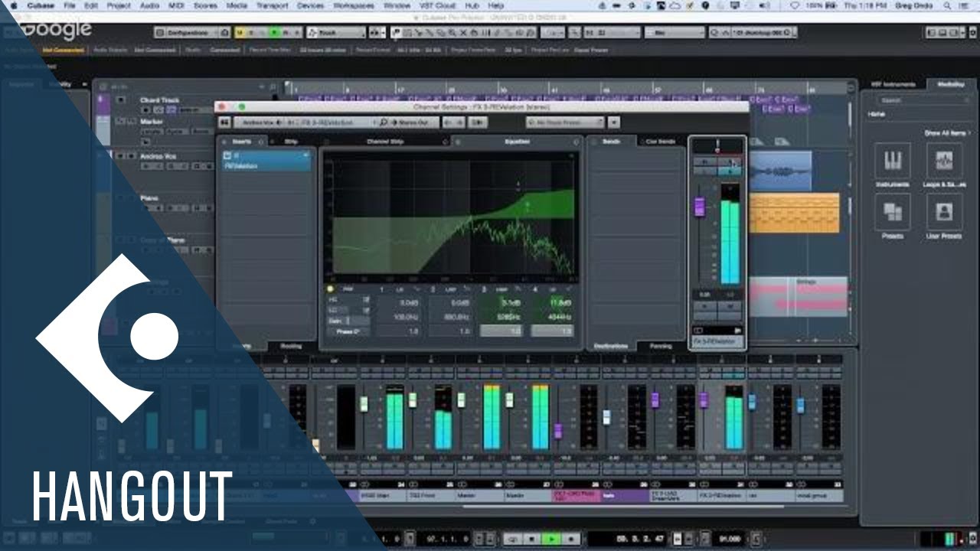Click the Record button in transport bar

click(570, 540)
